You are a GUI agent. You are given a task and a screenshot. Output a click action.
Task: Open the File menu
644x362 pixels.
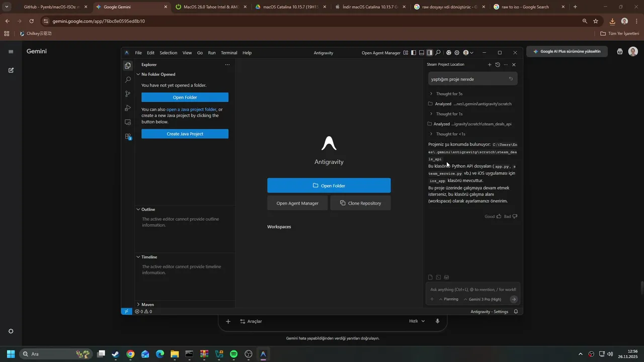[138, 53]
